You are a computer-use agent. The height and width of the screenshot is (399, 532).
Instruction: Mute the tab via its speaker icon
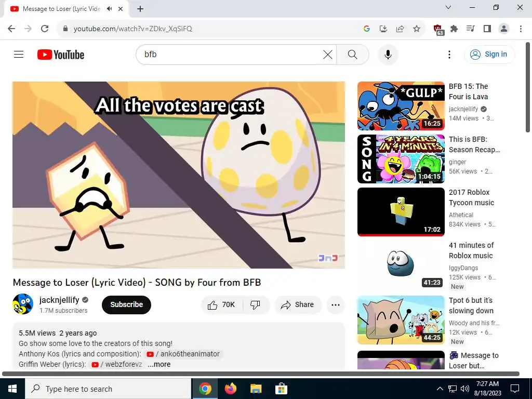[x=109, y=9]
